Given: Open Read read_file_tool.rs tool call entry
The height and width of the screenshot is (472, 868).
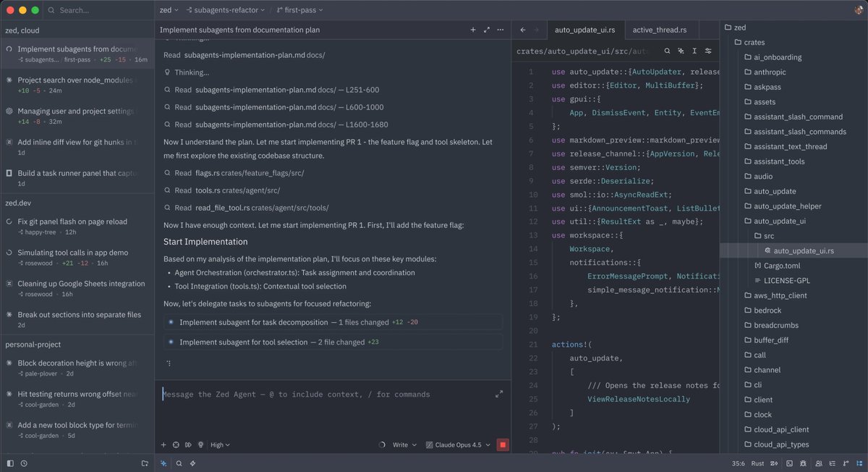Looking at the screenshot, I should (x=246, y=208).
